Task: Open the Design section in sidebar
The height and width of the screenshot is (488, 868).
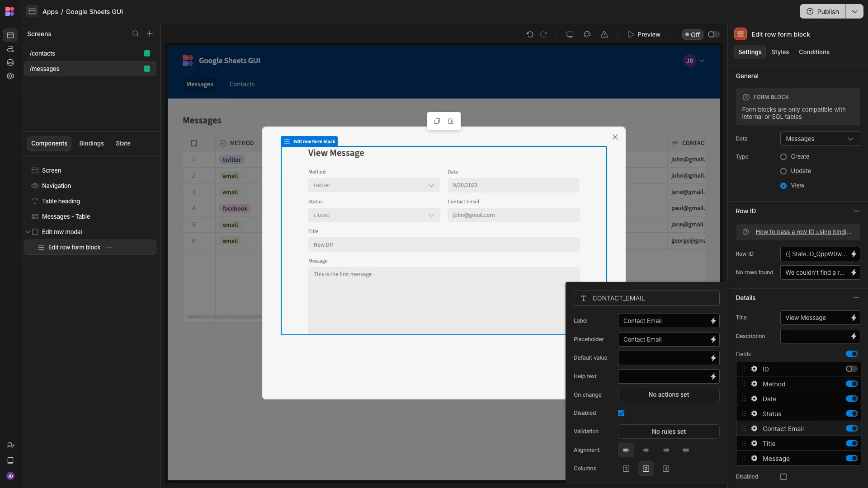Action: click(x=10, y=35)
